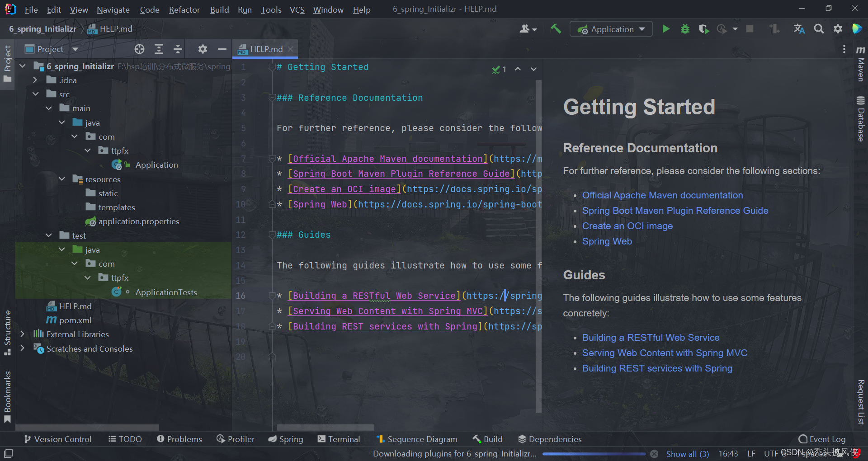Collapse the 6_spring_Initializr root node
The width and height of the screenshot is (868, 461).
[x=23, y=66]
